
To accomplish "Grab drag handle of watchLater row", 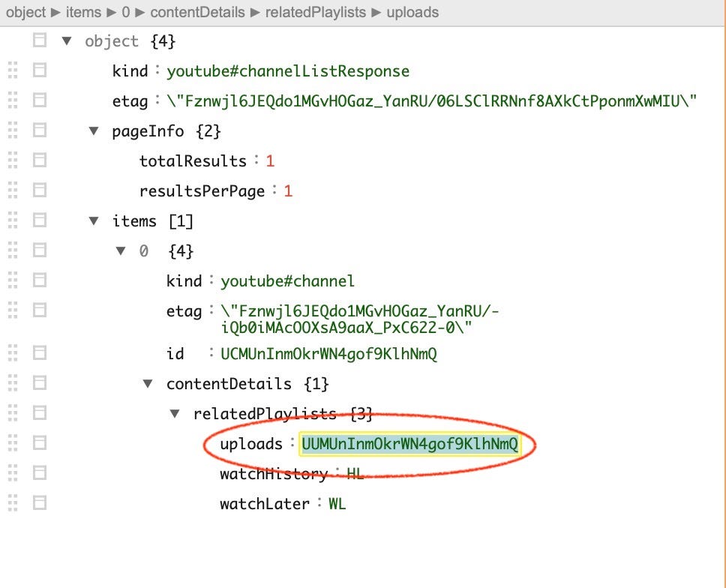I will [13, 502].
